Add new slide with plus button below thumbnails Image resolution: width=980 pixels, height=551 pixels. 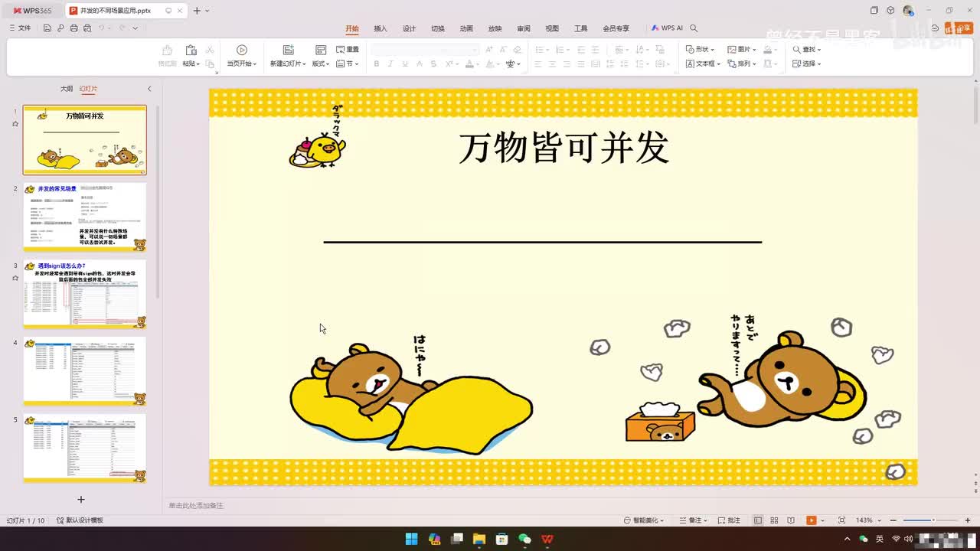(81, 499)
